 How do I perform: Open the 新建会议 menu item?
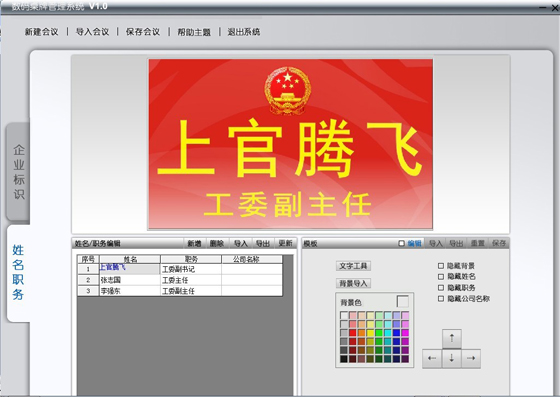pyautogui.click(x=41, y=32)
